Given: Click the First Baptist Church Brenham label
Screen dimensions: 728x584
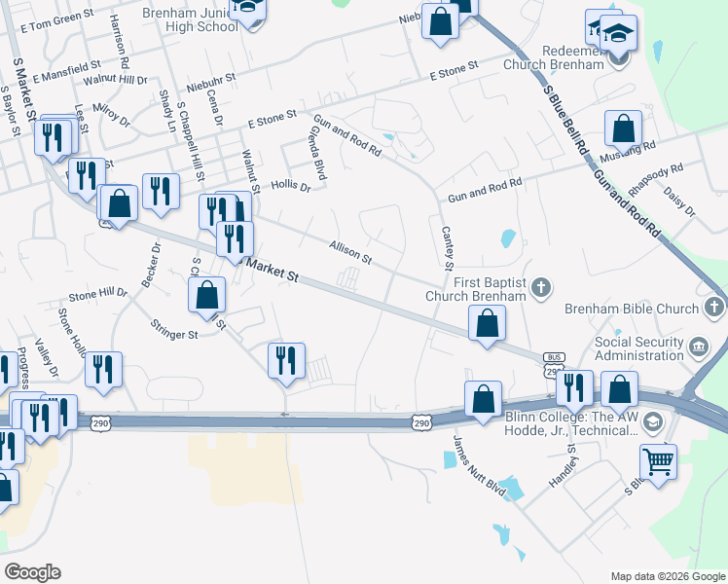Looking at the screenshot, I should 476,289.
